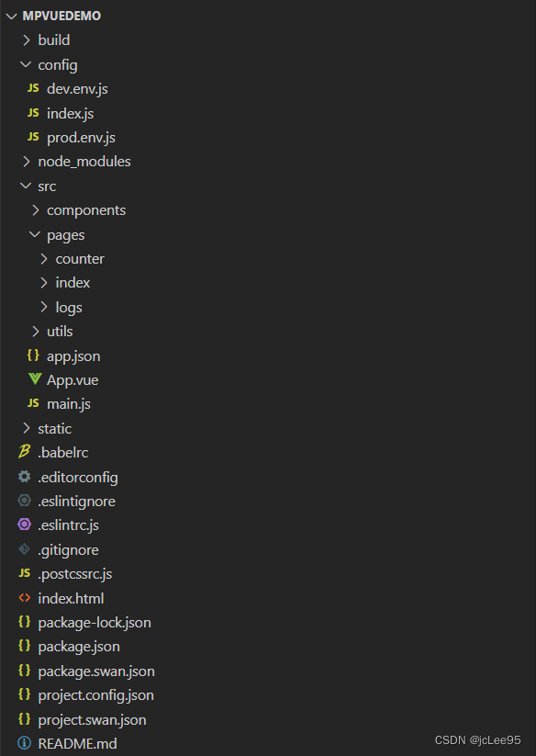Click the gray ESLint icon beside .eslintignore
This screenshot has height=756, width=536.
[x=24, y=501]
